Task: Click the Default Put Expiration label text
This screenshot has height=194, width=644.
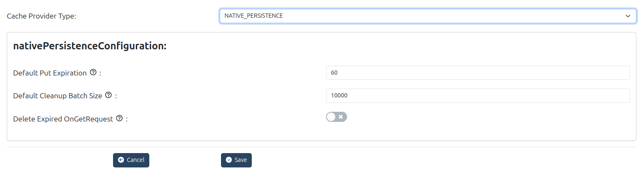Action: (x=50, y=73)
